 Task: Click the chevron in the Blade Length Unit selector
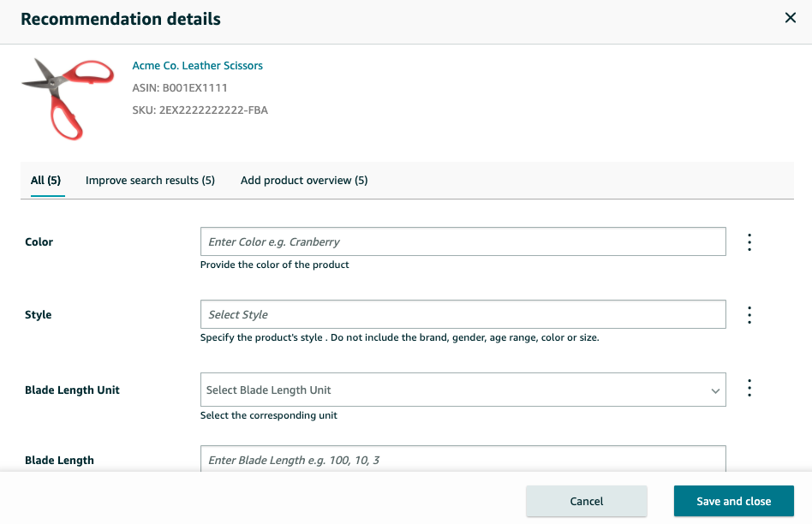(x=715, y=390)
